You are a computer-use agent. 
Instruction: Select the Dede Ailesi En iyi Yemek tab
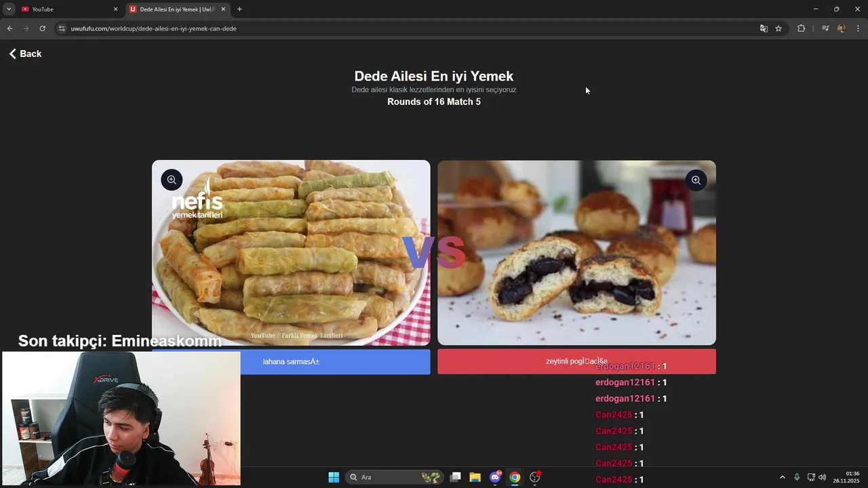(x=177, y=9)
